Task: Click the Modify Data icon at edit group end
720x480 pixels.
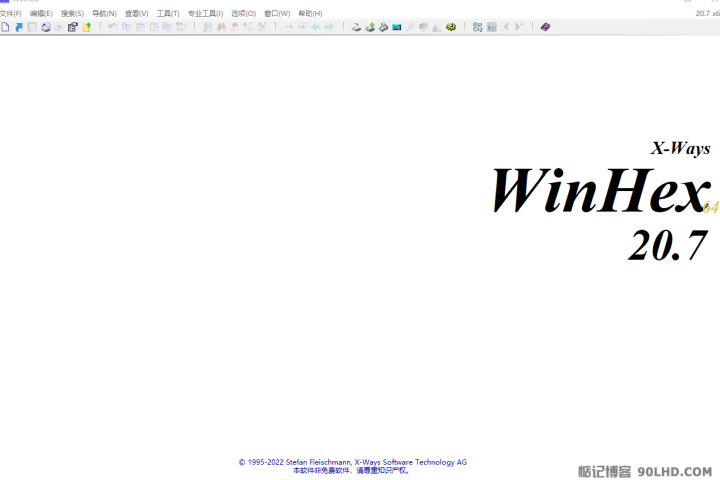Action: pos(181,27)
